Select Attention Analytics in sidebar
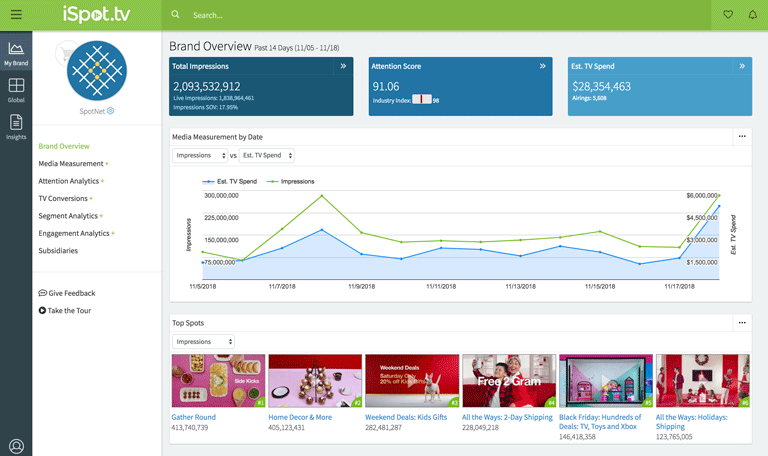Viewport: 768px width, 456px height. coord(69,181)
